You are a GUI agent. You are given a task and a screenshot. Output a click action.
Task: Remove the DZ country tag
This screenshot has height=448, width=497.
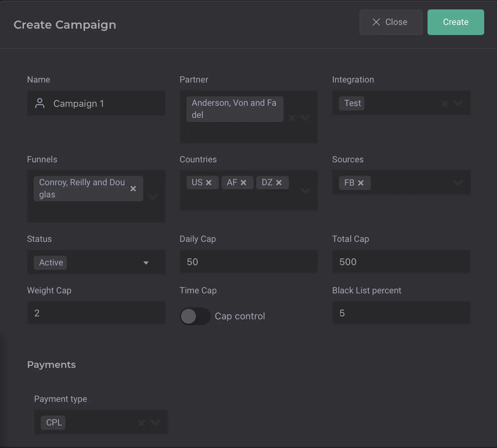pos(279,183)
